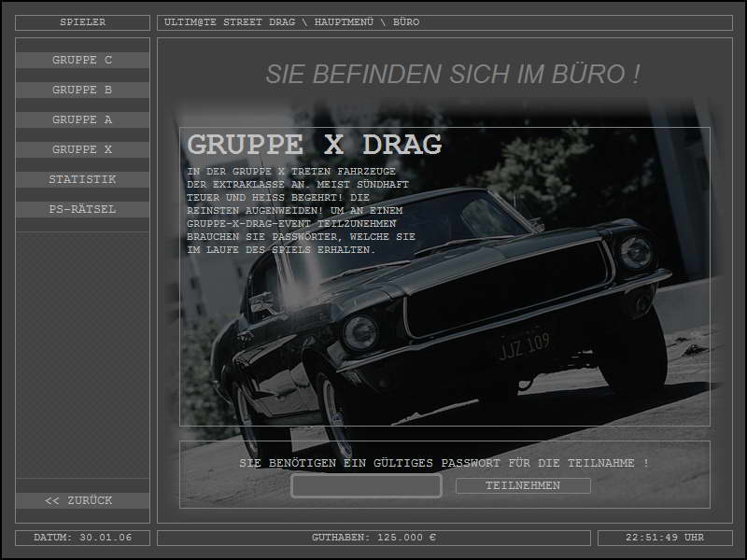Click the "Gruppe X Drag" title
This screenshot has width=747, height=560.
tap(314, 145)
